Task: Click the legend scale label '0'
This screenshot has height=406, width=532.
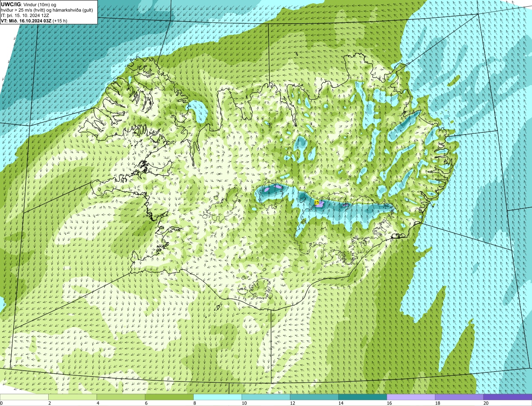Action: point(1,403)
